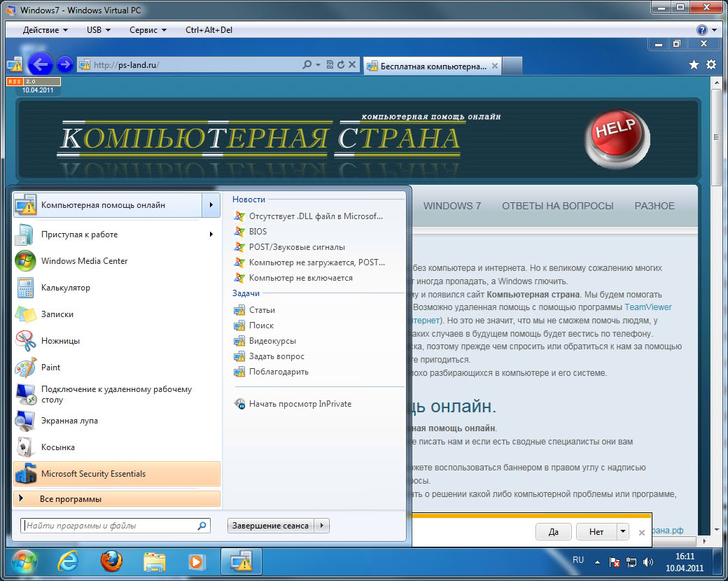Open the Сервис menu
728x581 pixels.
click(x=148, y=30)
